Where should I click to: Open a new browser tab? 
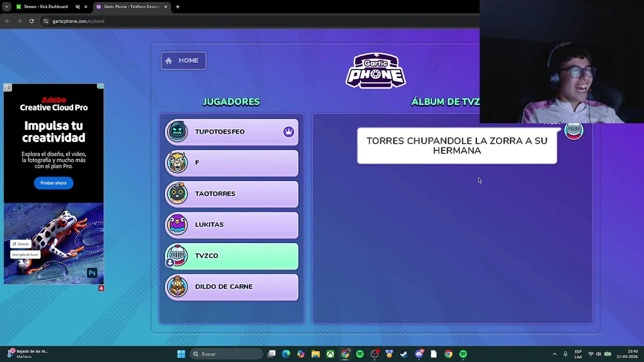click(178, 7)
